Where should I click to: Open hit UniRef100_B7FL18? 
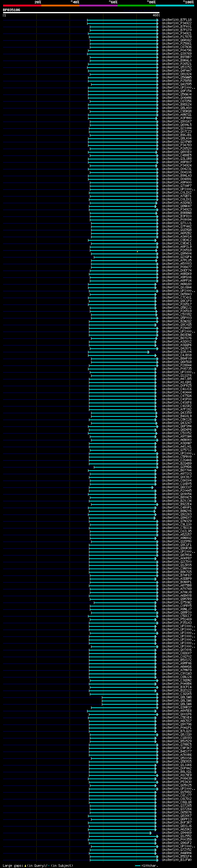coord(176,20)
